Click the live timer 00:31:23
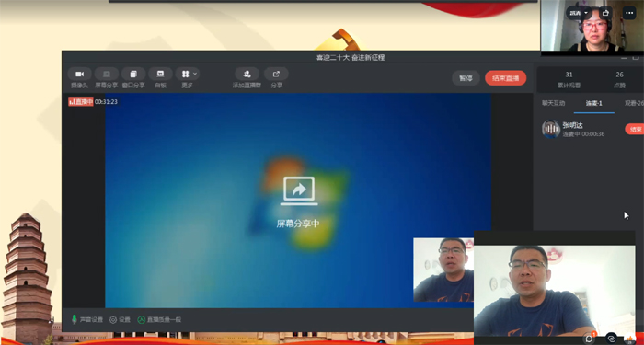Viewport: 644px width, 345px height. [106, 101]
